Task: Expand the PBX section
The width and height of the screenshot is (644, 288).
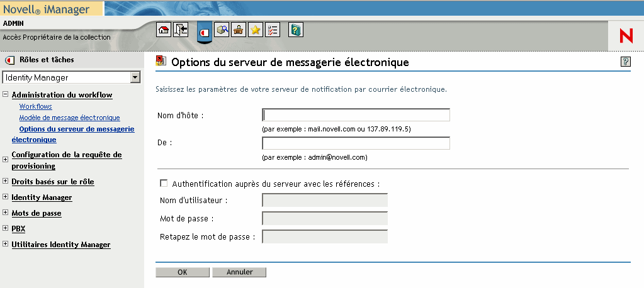Action: (5, 228)
